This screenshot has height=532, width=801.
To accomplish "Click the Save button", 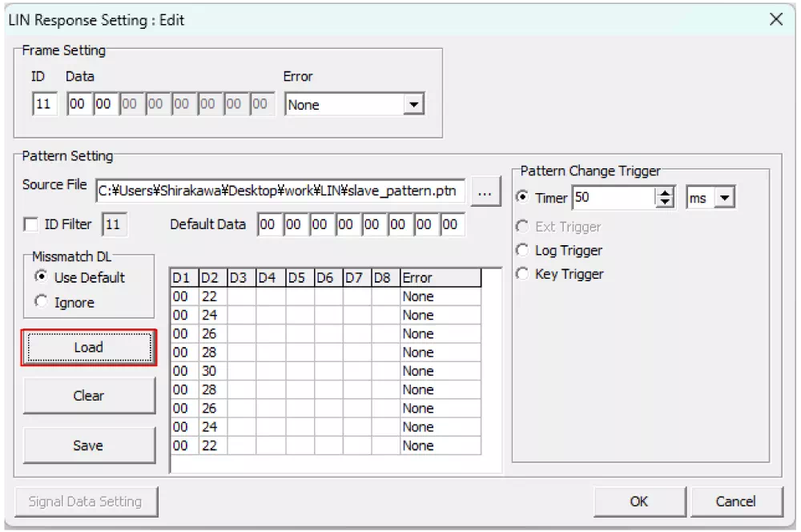I will pyautogui.click(x=88, y=445).
